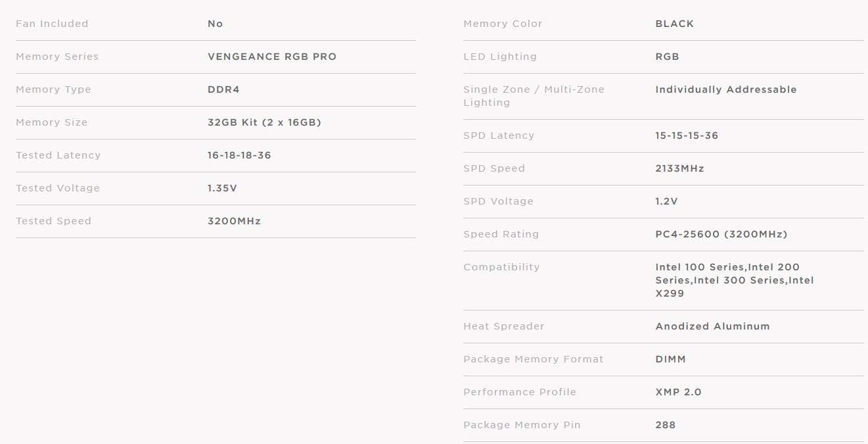Click the Individually Addressable value
Image resolution: width=868 pixels, height=444 pixels.
[725, 89]
